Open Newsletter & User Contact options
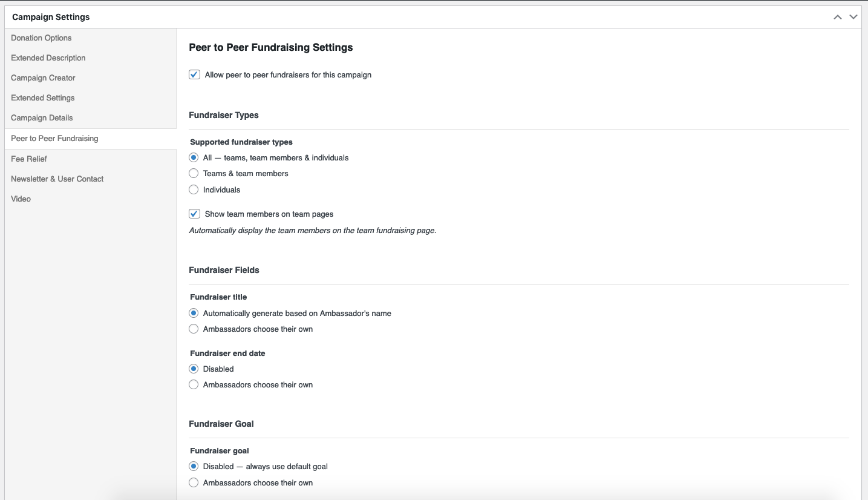The width and height of the screenshot is (868, 500). coord(57,179)
